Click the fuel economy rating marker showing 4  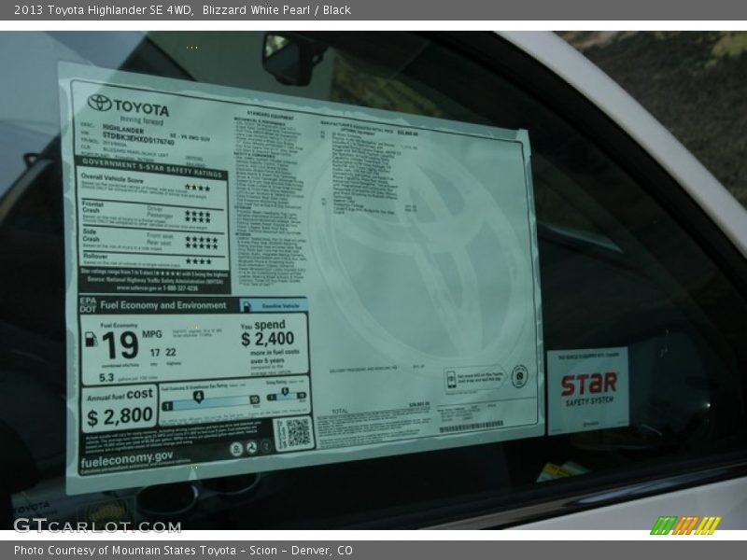[198, 397]
